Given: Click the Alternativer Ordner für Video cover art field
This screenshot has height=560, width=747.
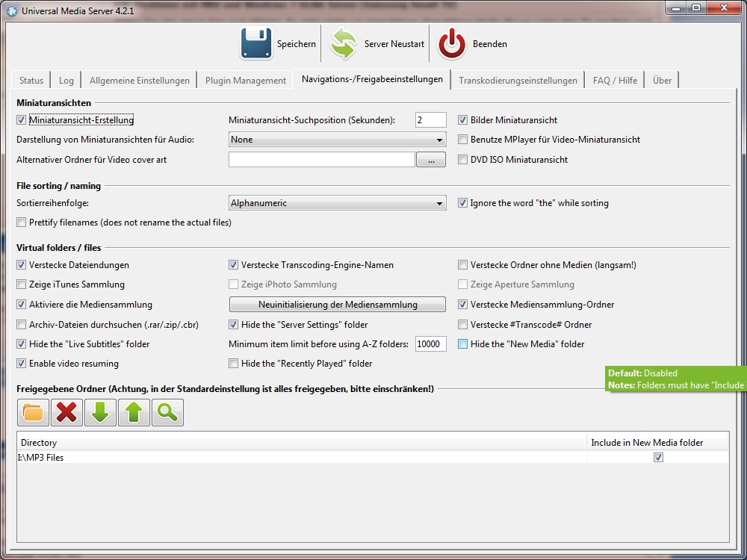Looking at the screenshot, I should tap(321, 160).
